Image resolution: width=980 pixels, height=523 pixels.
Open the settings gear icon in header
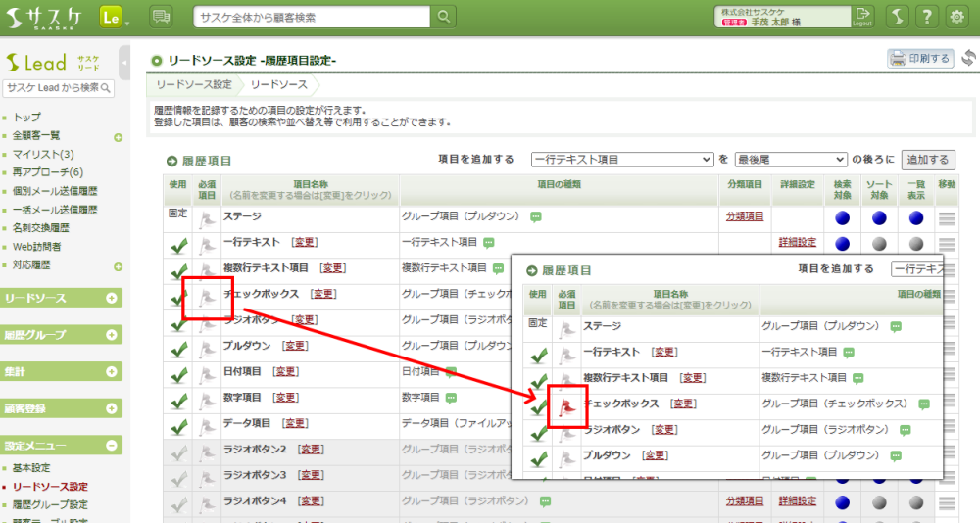(x=957, y=17)
